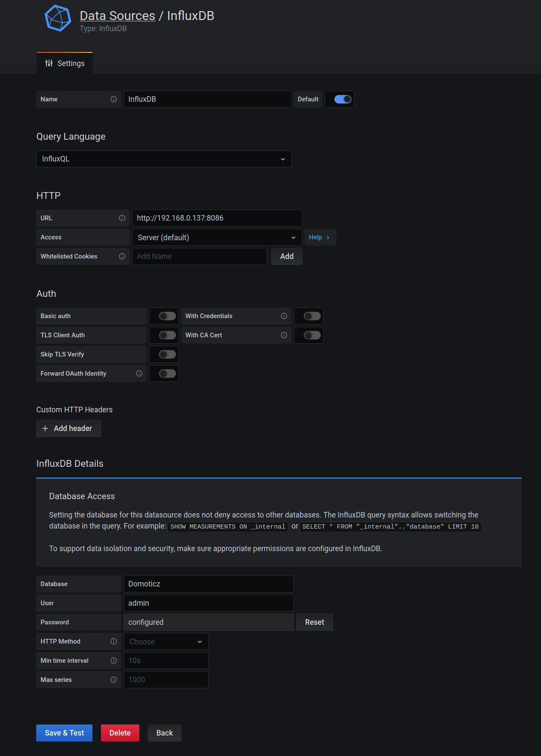Click the Forward OAuth Identity info icon
The height and width of the screenshot is (756, 541).
pos(139,374)
